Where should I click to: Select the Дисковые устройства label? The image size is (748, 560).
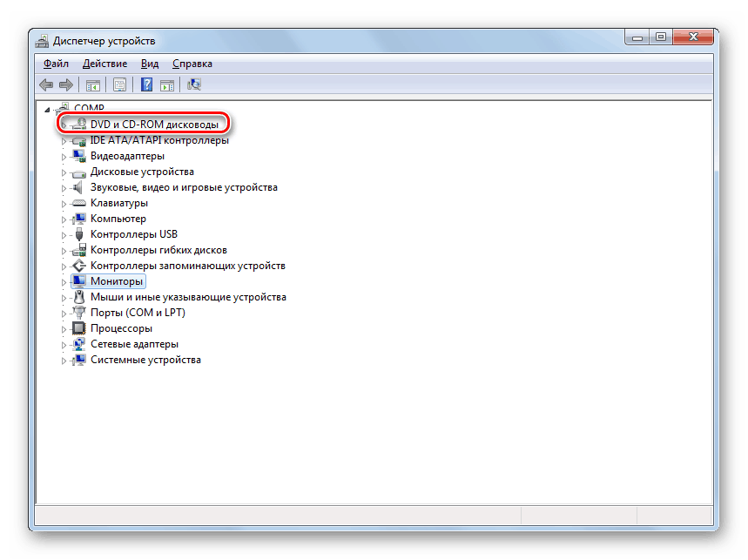[x=142, y=172]
